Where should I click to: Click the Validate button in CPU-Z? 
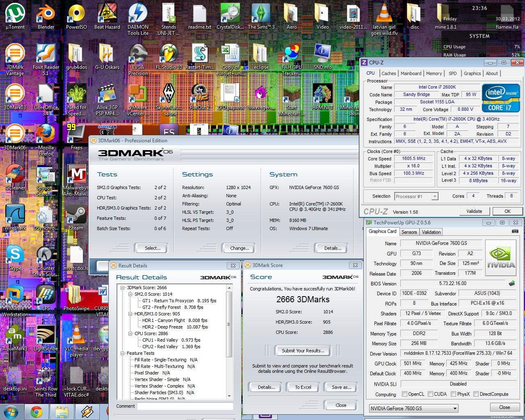coord(474,211)
